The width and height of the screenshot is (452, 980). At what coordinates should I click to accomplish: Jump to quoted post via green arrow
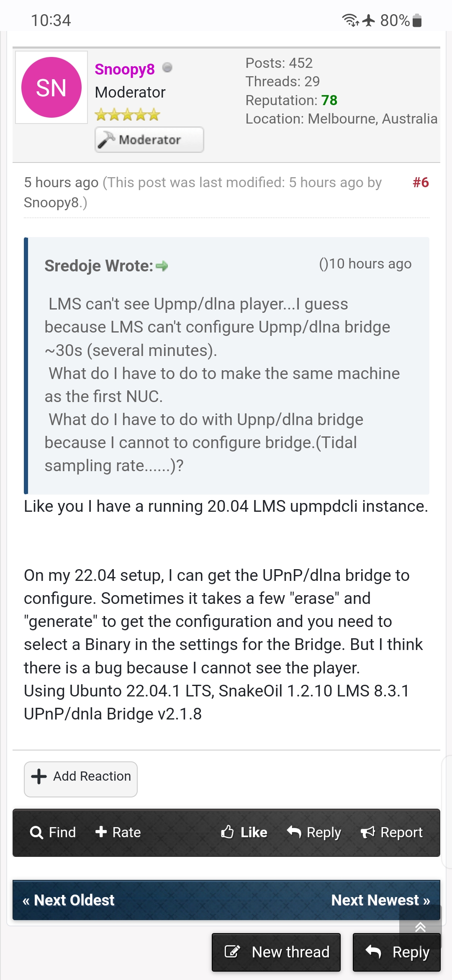tap(162, 266)
